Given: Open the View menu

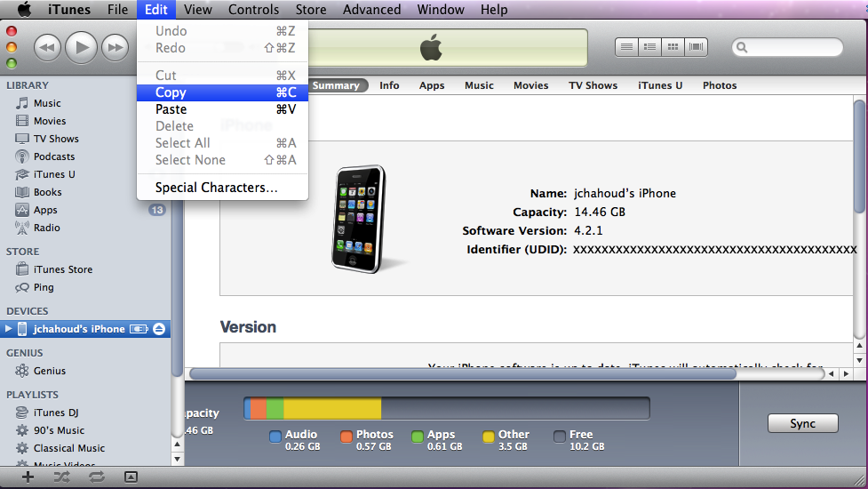Looking at the screenshot, I should [197, 10].
